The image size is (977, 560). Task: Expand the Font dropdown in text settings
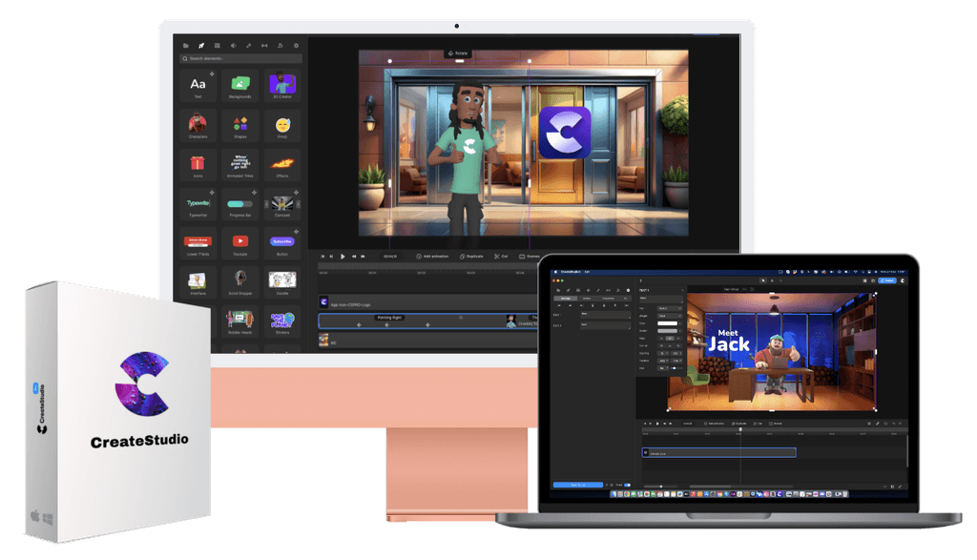[667, 308]
